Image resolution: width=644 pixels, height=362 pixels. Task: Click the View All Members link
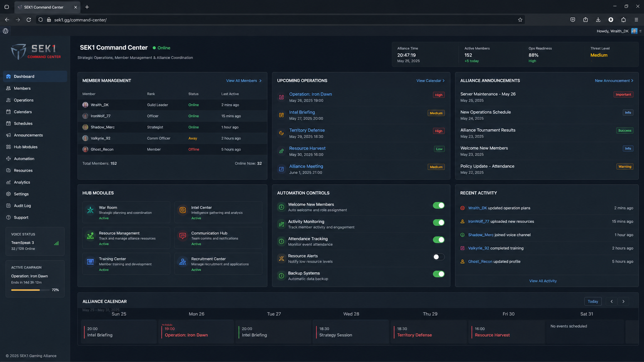pyautogui.click(x=244, y=81)
